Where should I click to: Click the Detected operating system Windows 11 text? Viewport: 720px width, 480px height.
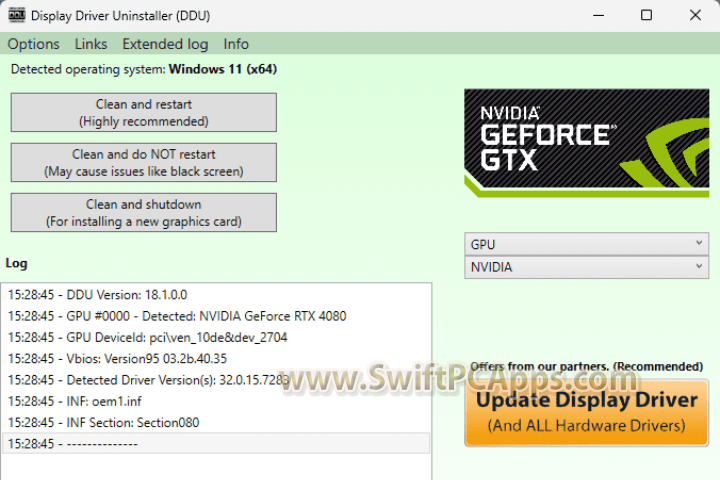point(144,69)
